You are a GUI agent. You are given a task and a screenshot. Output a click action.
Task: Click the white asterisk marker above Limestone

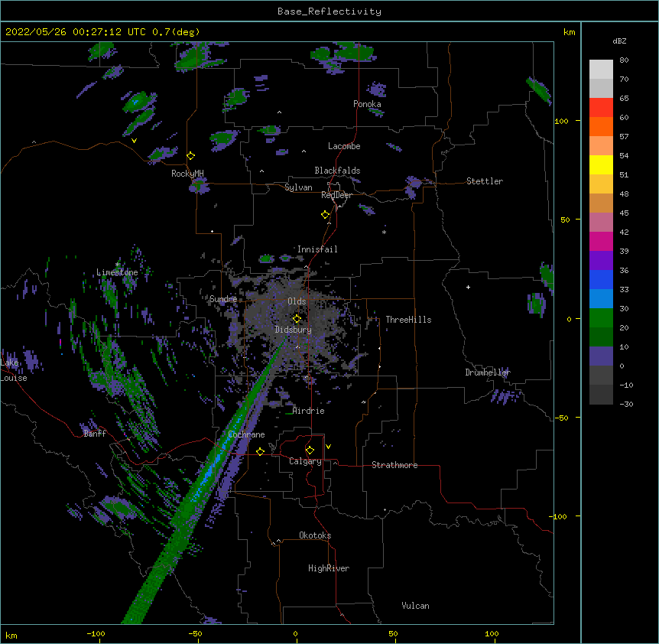click(x=117, y=265)
